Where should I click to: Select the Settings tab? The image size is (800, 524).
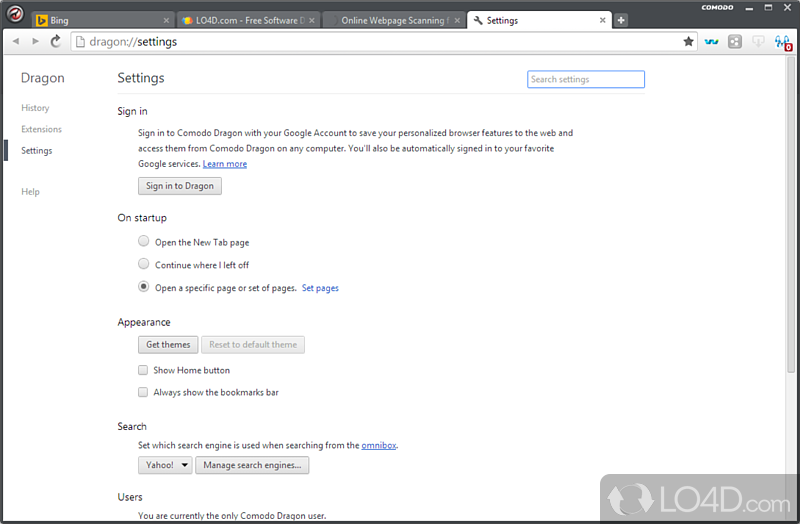point(539,20)
